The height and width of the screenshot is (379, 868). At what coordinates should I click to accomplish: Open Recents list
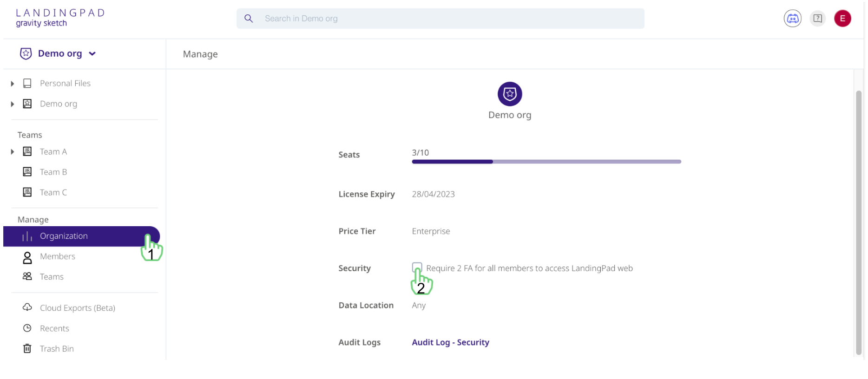(x=54, y=328)
